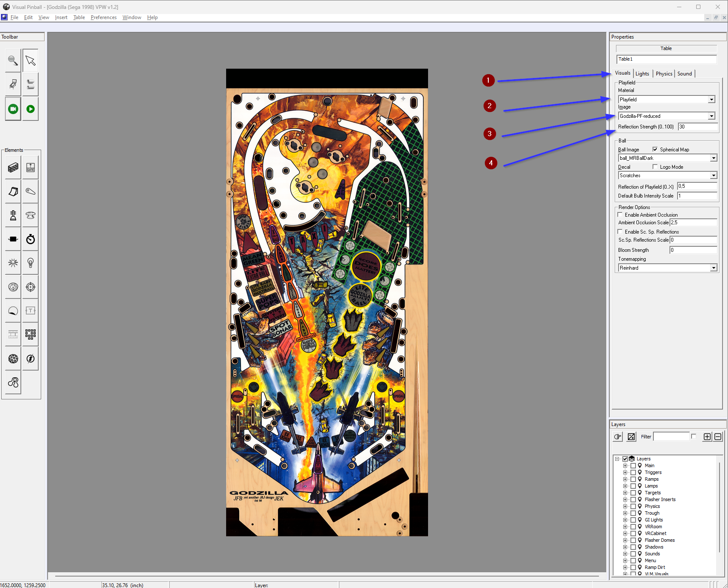This screenshot has height=588, width=728.
Task: Select the Flasher lightning bolt tool
Action: 31,359
